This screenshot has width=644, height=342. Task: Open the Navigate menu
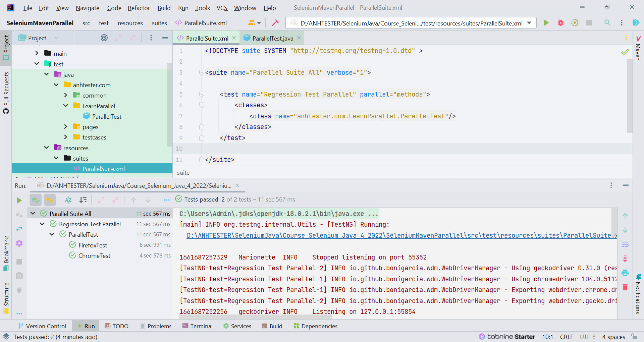pyautogui.click(x=88, y=8)
